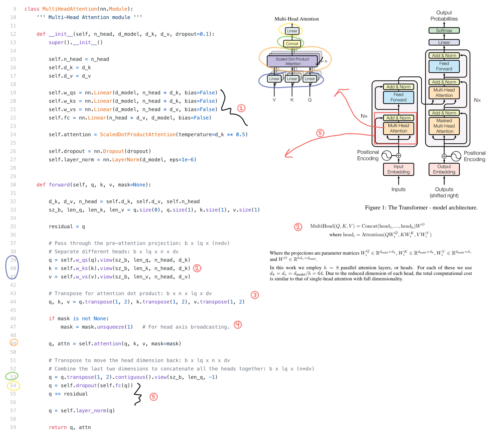Screen dimensions: 504x436
Task: Click the red circled 5 beside the residual line
Action: (153, 397)
